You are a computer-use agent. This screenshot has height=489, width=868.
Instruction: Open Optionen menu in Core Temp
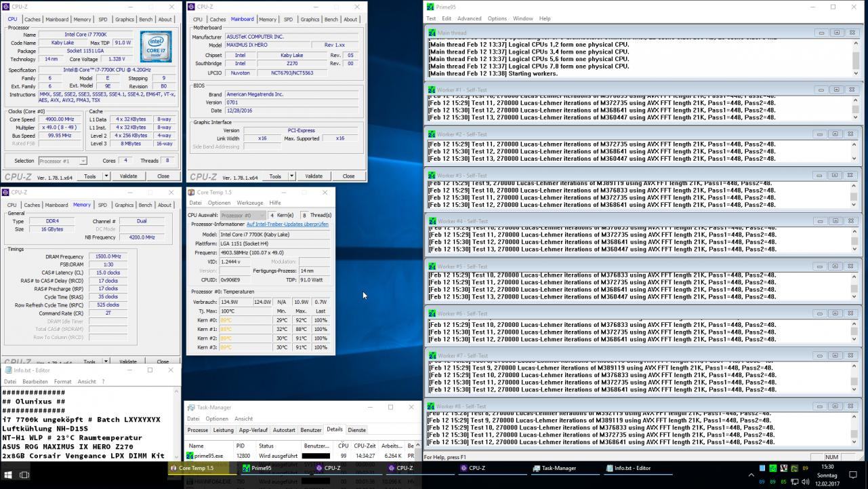[x=219, y=203]
